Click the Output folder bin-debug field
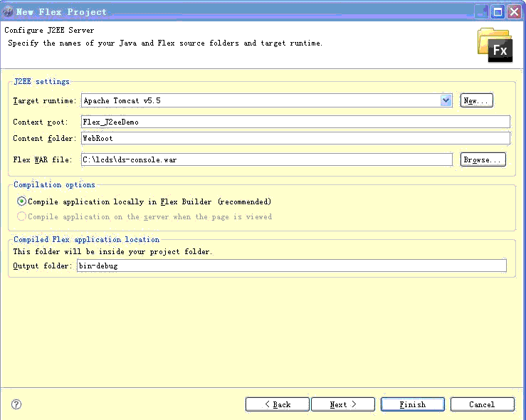Screen dimensions: 526x420 [292, 266]
